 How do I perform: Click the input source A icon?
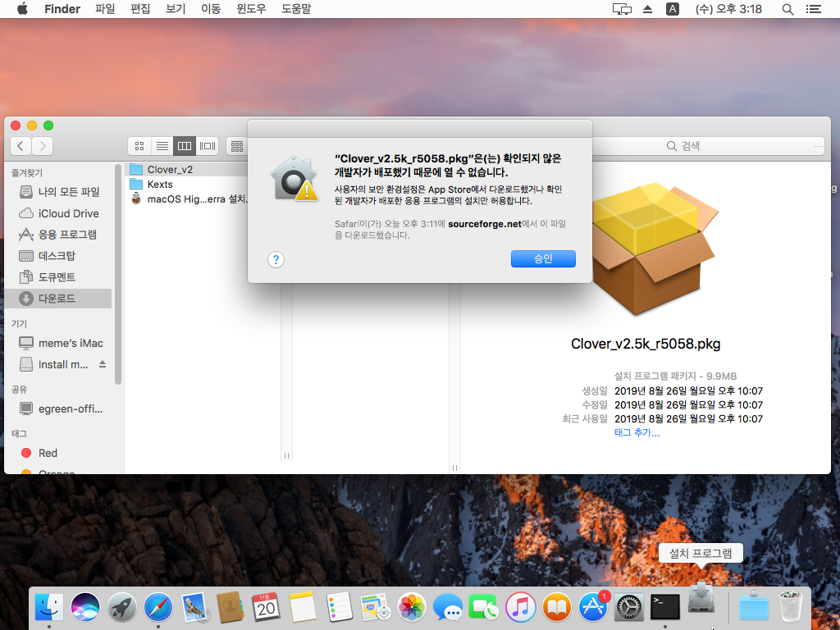[x=673, y=9]
